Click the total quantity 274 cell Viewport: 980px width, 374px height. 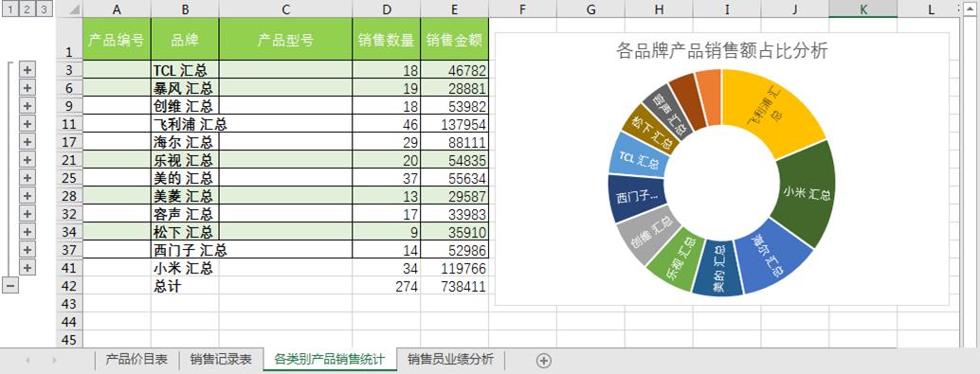coord(387,286)
